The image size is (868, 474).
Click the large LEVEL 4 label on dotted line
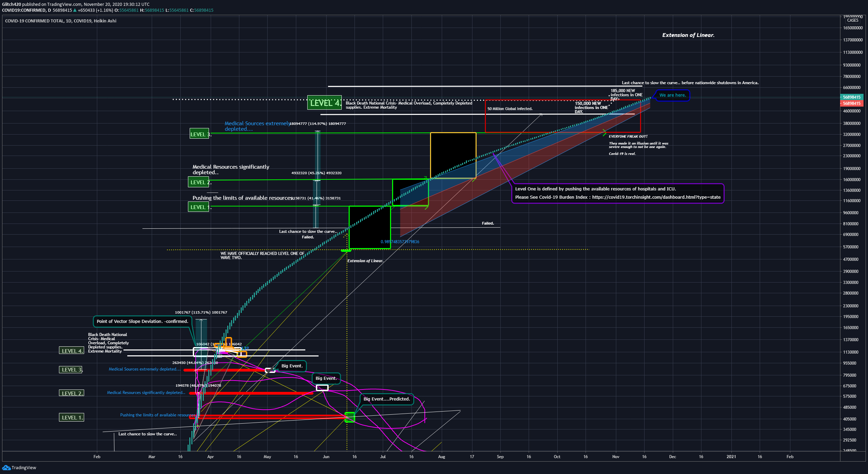[325, 103]
